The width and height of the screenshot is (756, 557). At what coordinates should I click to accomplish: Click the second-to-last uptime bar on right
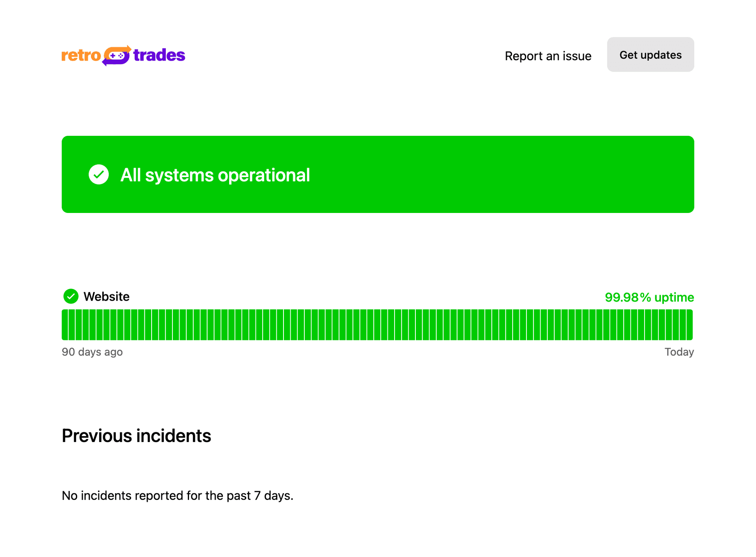pyautogui.click(x=683, y=325)
